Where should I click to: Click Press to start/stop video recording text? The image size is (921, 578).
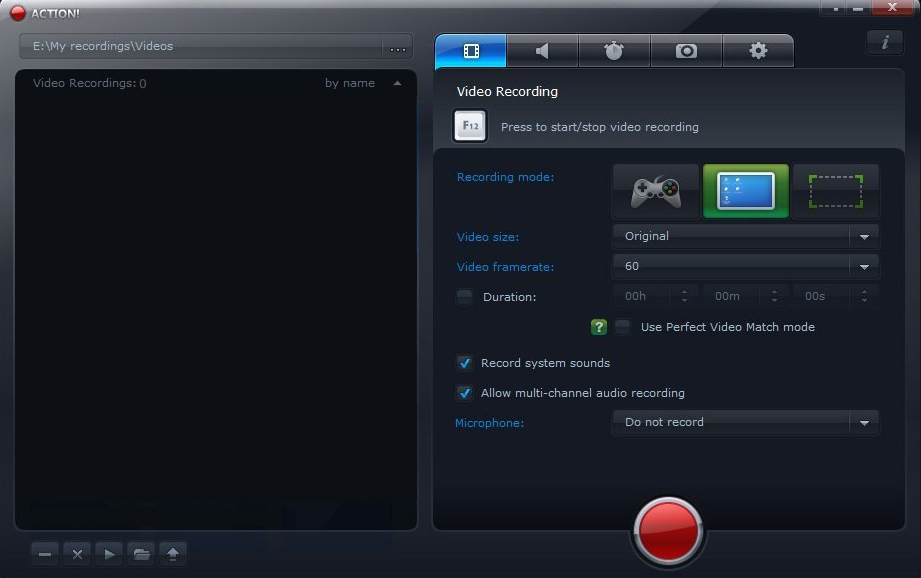(x=600, y=127)
